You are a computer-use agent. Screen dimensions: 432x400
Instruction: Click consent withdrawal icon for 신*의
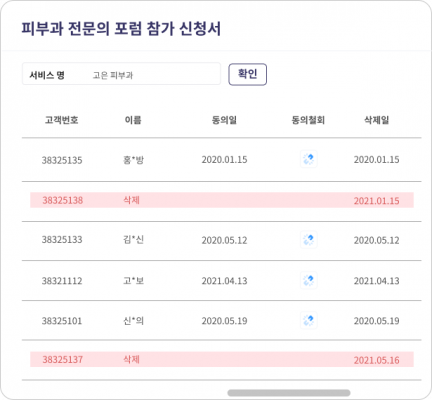point(309,320)
